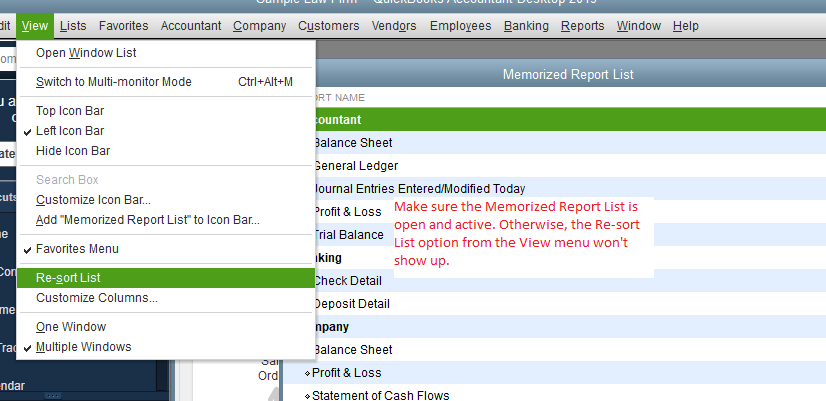
Task: Click Re-sort List menu entry
Action: pos(166,278)
